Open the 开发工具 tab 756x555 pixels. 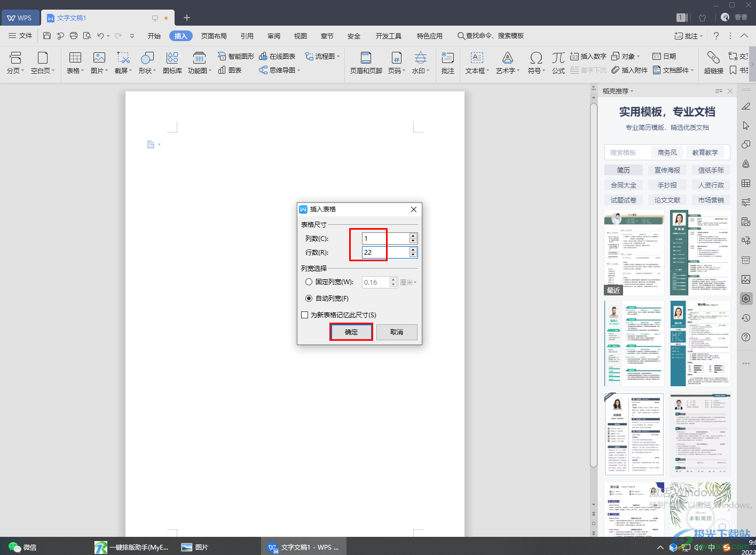tap(389, 36)
